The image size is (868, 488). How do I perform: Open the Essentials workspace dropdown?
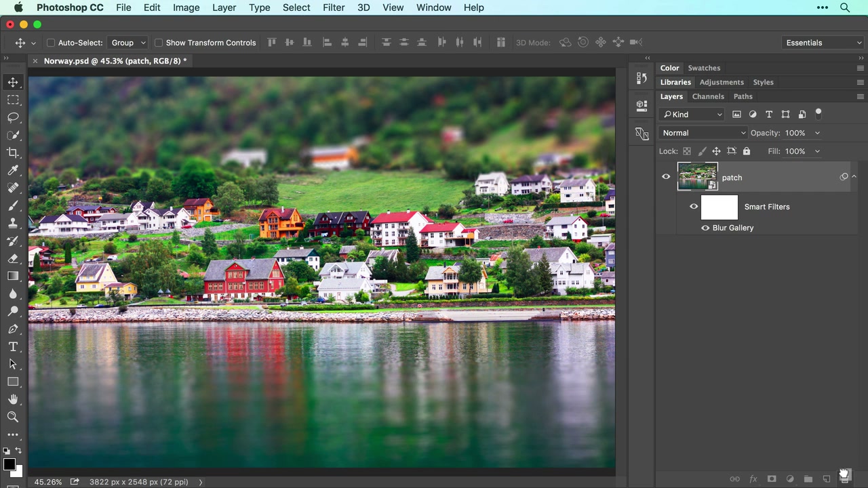pyautogui.click(x=823, y=43)
